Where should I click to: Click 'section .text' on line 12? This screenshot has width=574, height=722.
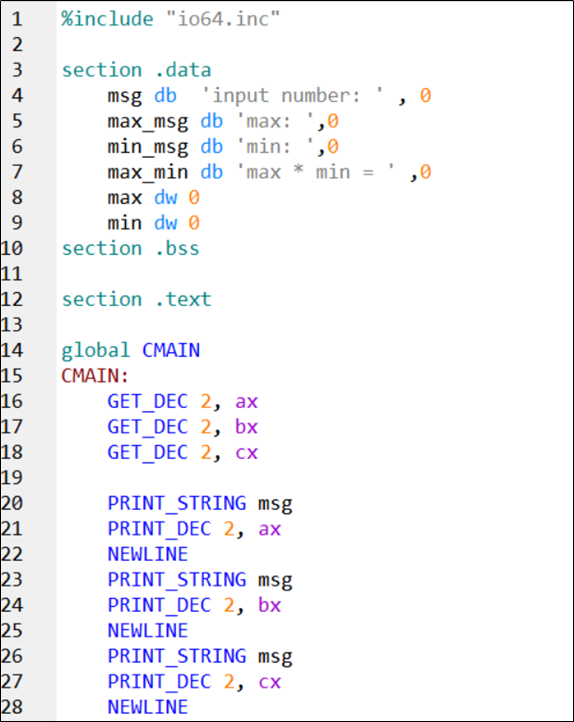coord(136,299)
